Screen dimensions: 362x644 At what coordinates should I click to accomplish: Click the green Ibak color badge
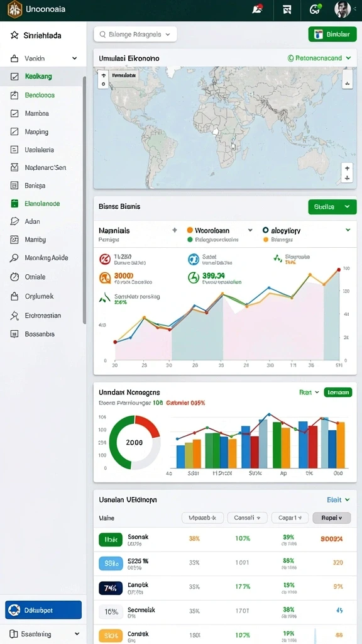coord(111,539)
